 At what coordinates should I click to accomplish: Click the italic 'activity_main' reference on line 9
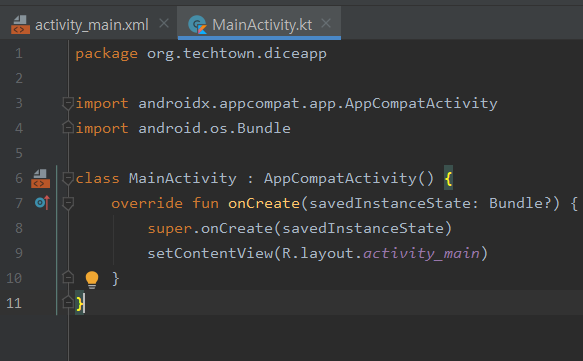(x=421, y=254)
